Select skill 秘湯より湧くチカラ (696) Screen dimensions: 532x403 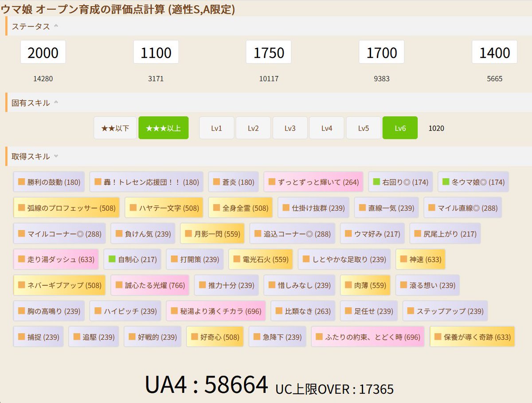point(216,310)
